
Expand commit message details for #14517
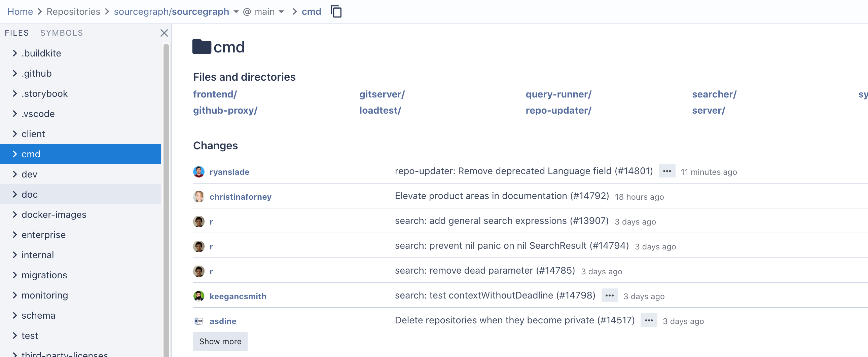(649, 320)
